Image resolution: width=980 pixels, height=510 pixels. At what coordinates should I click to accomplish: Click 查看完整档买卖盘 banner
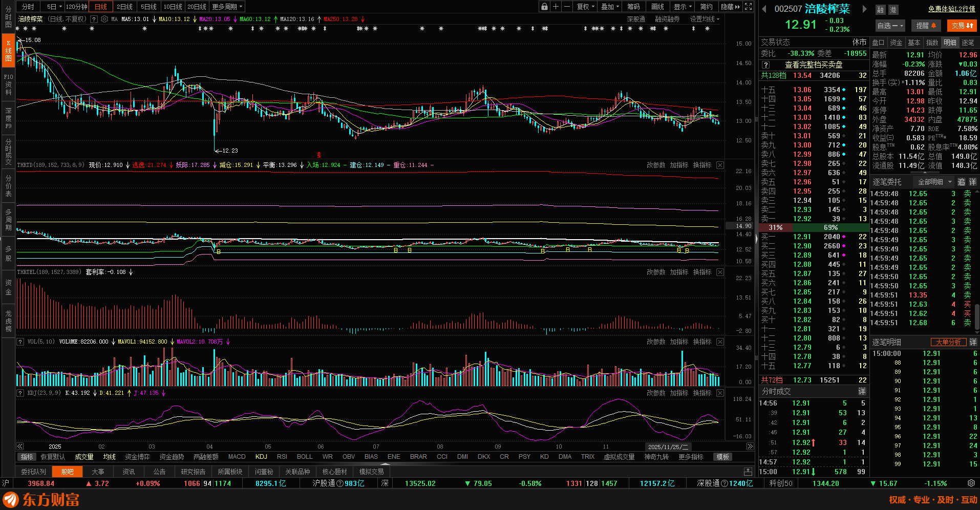pyautogui.click(x=814, y=65)
